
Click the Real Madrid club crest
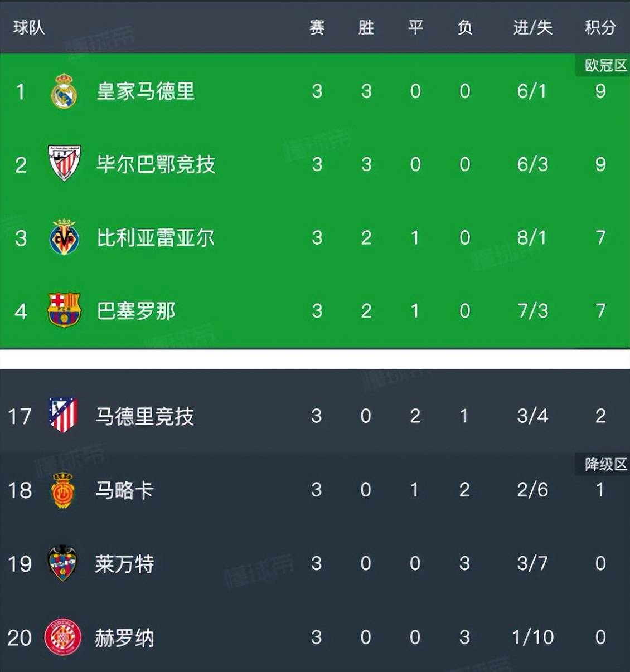click(64, 91)
